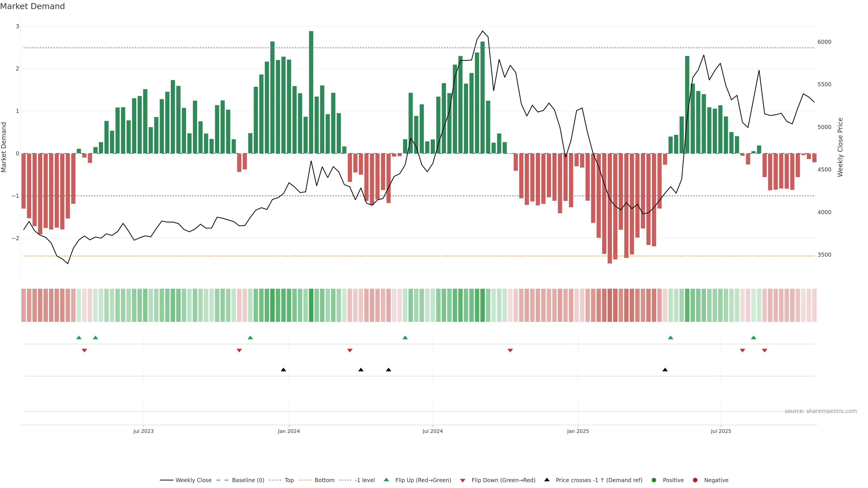
Task: Click the last red flip-down triangle marker
Action: 764,350
